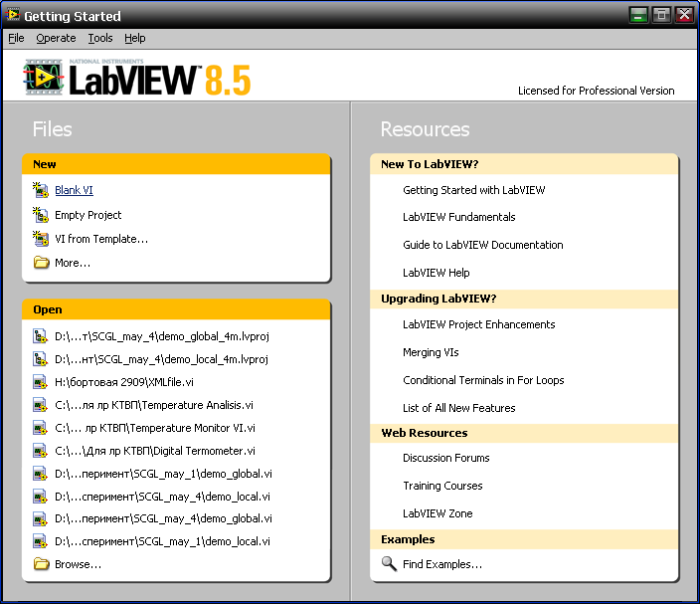Click the VI from Template icon

pyautogui.click(x=40, y=239)
